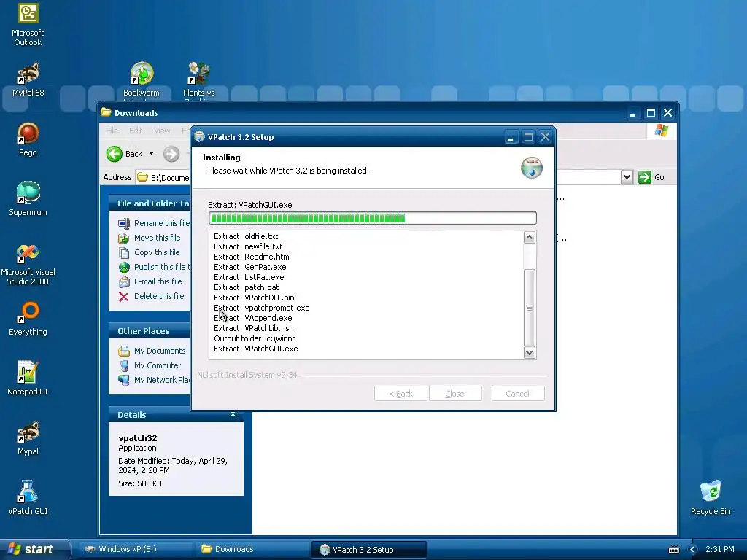Viewport: 747px width, 560px height.
Task: Open the Microsoft Outlook desktop icon
Action: pyautogui.click(x=28, y=24)
